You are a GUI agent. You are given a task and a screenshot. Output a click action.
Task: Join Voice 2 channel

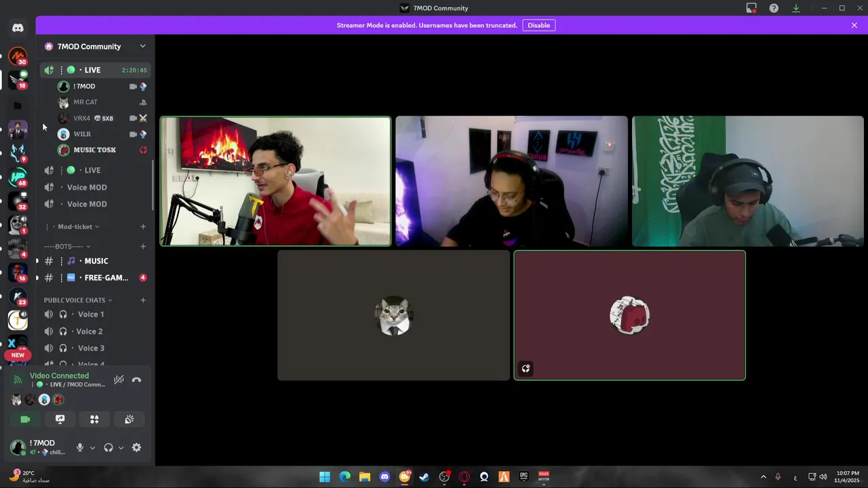[x=95, y=331]
